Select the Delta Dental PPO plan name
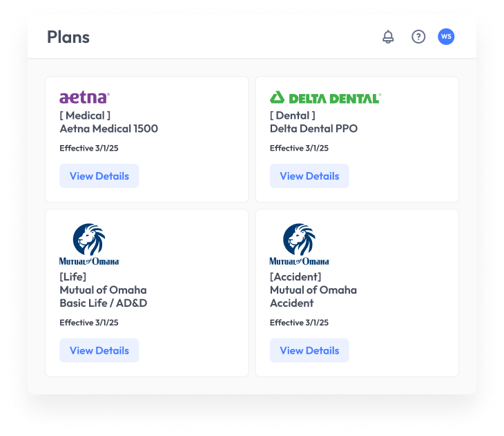This screenshot has height=436, width=504. pyautogui.click(x=313, y=129)
